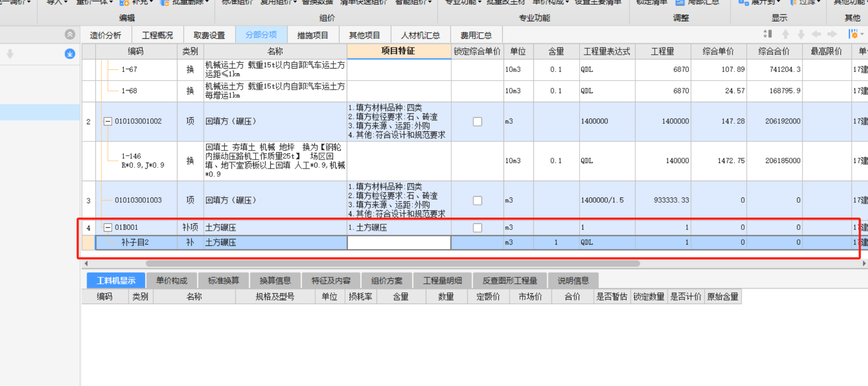The width and height of the screenshot is (868, 386).
Task: Click the 补子目2 code cell
Action: point(135,242)
